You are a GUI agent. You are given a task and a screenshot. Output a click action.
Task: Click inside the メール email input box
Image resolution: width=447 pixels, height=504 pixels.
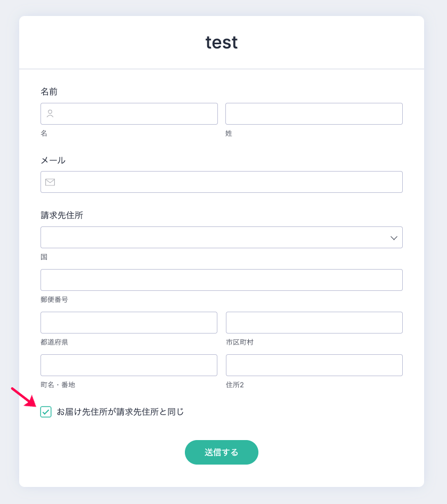coord(229,182)
